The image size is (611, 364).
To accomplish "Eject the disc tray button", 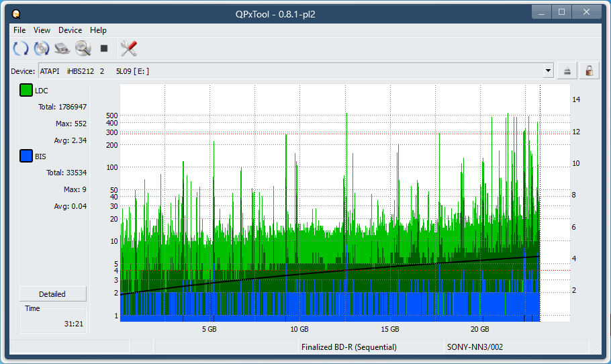I will click(567, 71).
